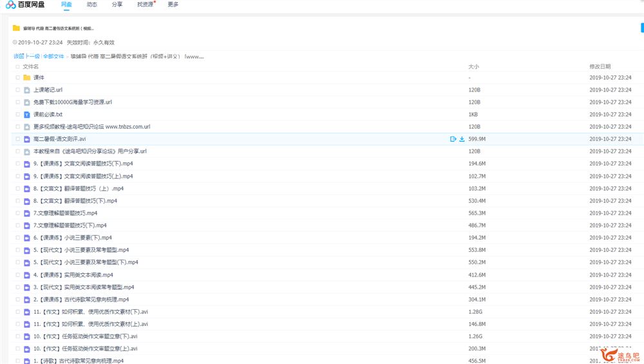Click the 565.3M size value

tap(477, 213)
